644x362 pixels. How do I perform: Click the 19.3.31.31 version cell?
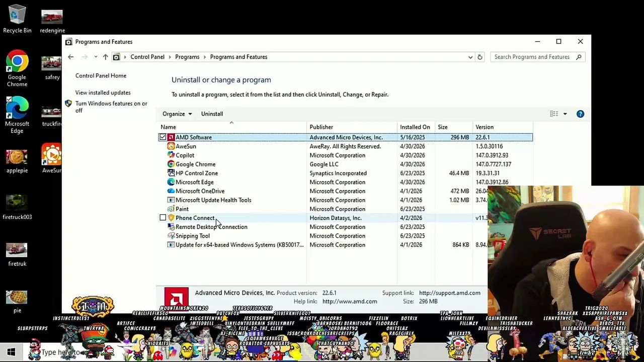[487, 173]
